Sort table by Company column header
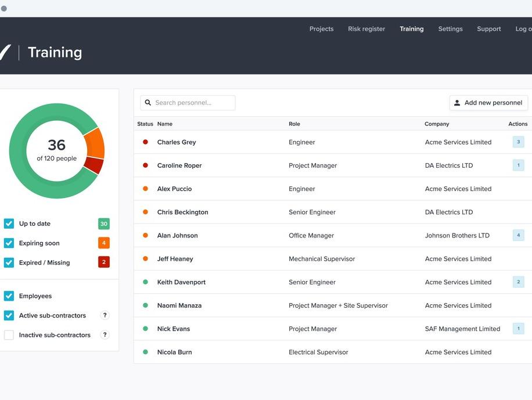 point(437,124)
